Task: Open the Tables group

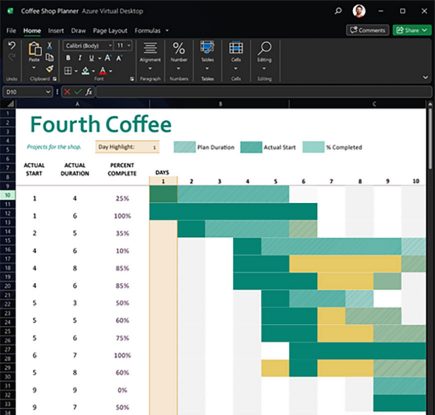Action: (x=207, y=56)
